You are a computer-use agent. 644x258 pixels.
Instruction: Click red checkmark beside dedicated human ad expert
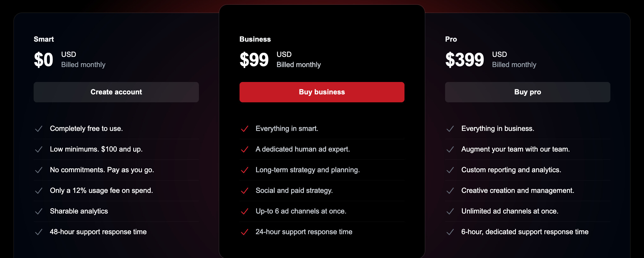click(x=244, y=149)
